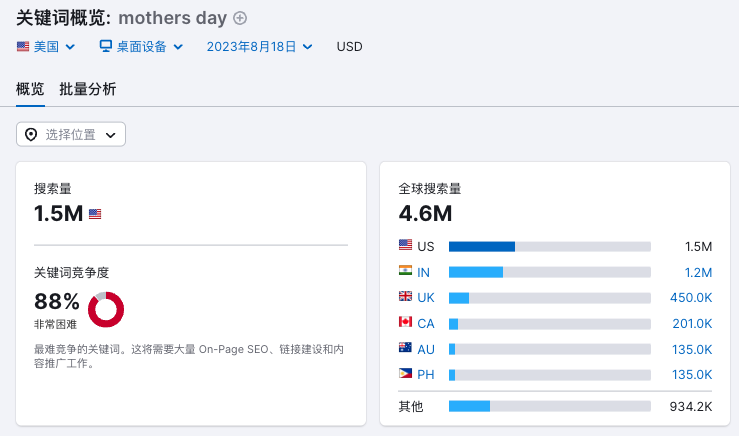Click the Philippines flag icon
739x436 pixels.
pos(405,375)
